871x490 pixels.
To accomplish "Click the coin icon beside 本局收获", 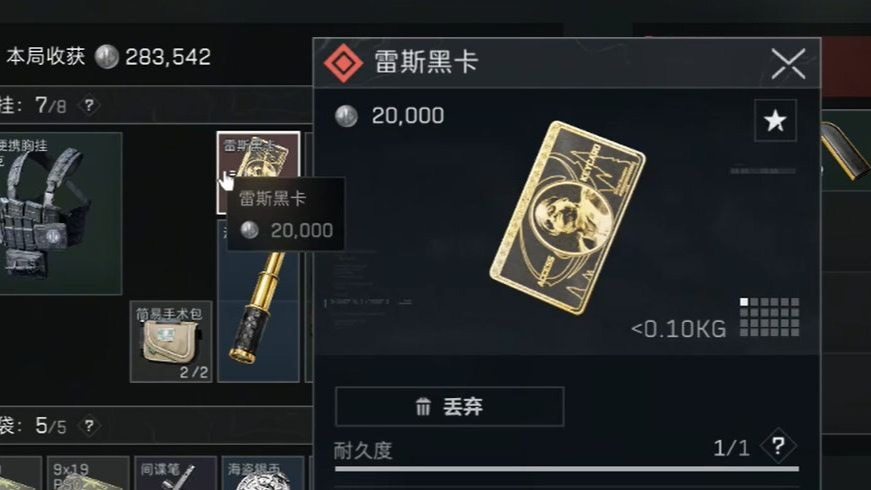I will [107, 56].
